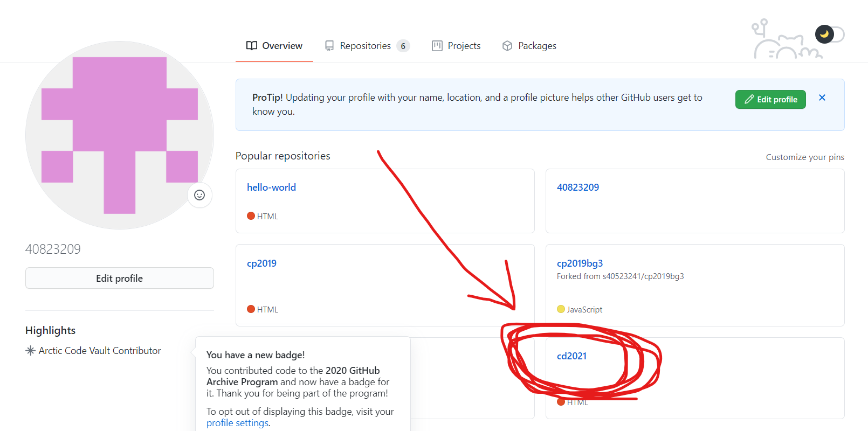Viewport: 868px width, 431px height.
Task: Click the Highlights heading
Action: 50,330
